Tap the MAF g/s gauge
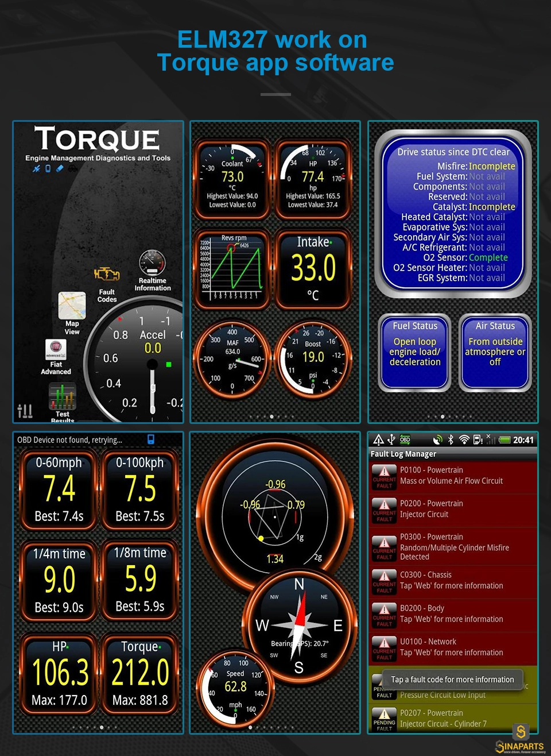 click(x=232, y=360)
